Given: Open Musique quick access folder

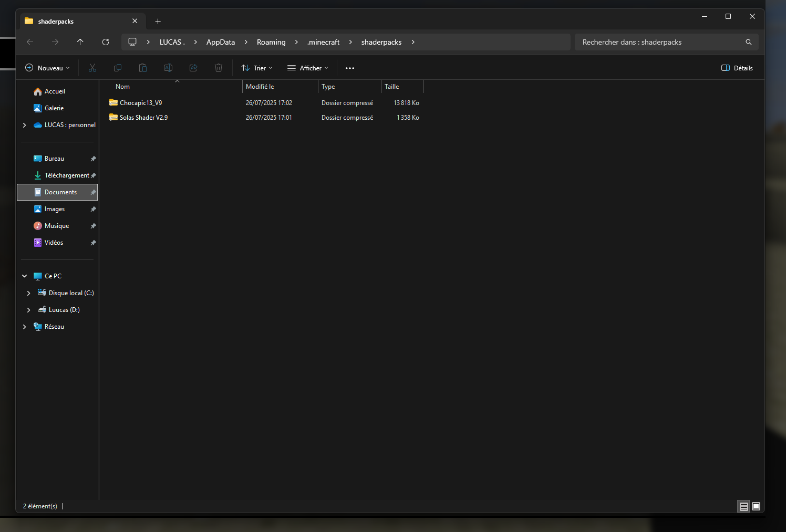Looking at the screenshot, I should [57, 226].
